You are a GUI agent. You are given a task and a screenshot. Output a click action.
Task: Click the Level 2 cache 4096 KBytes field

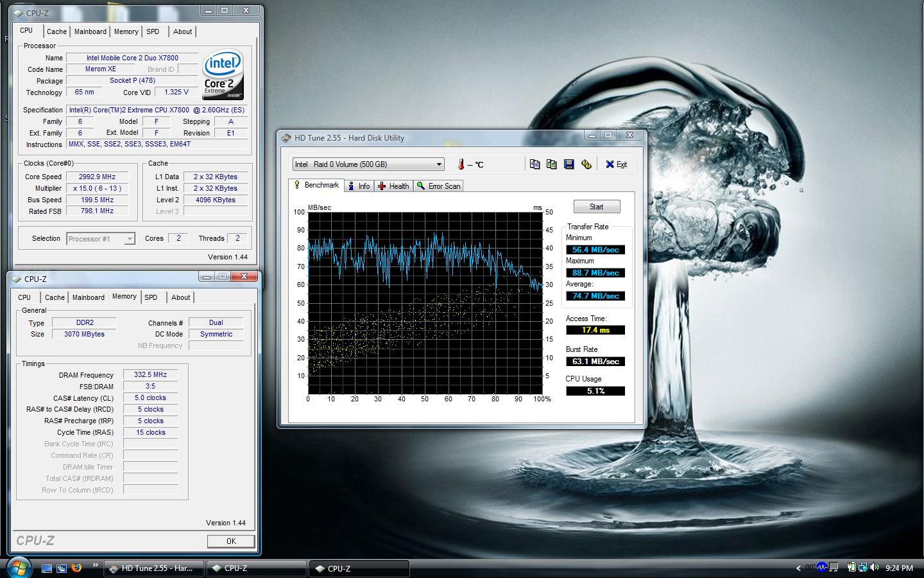(216, 200)
